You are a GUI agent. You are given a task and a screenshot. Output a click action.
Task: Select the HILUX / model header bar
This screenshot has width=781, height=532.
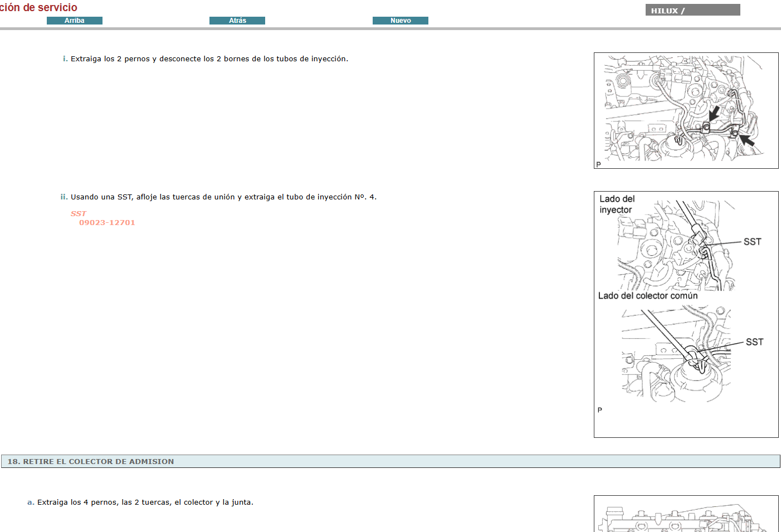(692, 9)
